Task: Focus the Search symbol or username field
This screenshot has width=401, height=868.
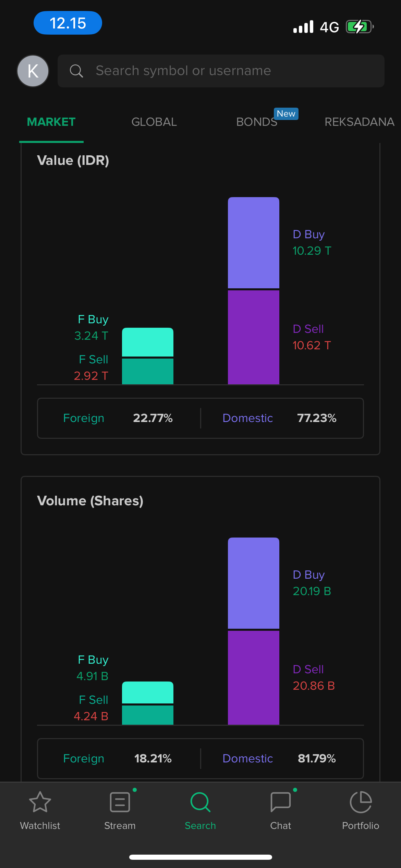Action: (226, 71)
